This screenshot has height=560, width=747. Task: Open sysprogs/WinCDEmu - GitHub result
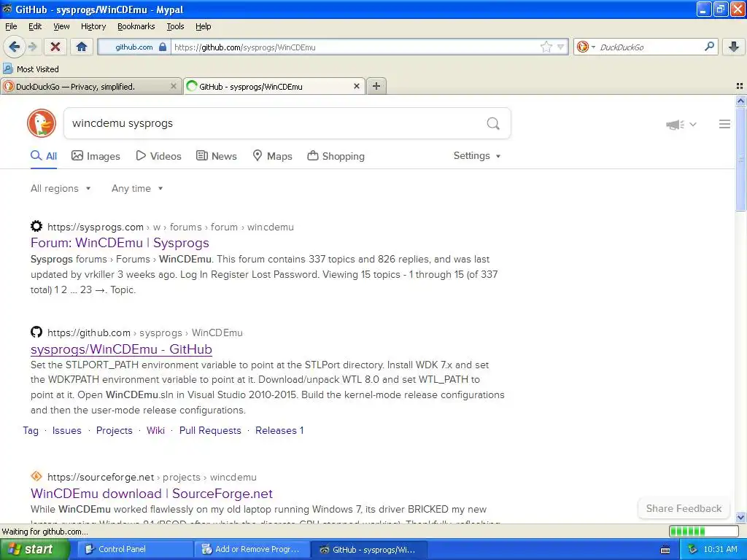(122, 349)
